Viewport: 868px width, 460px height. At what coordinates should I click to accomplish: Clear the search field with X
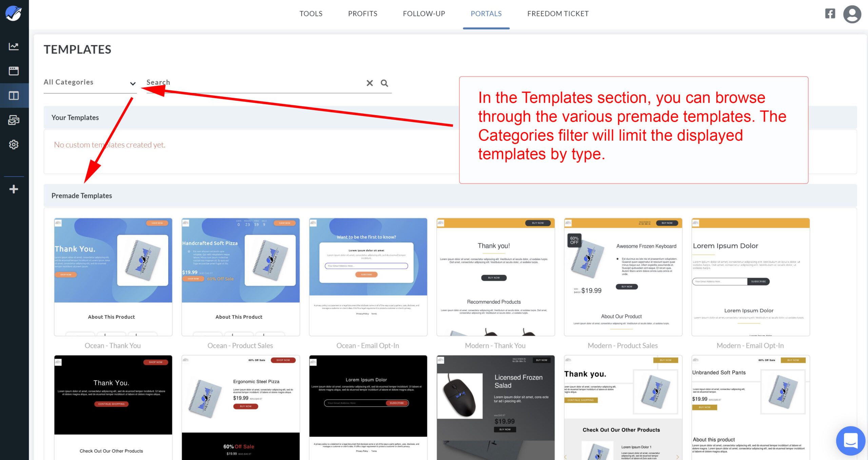click(x=370, y=83)
